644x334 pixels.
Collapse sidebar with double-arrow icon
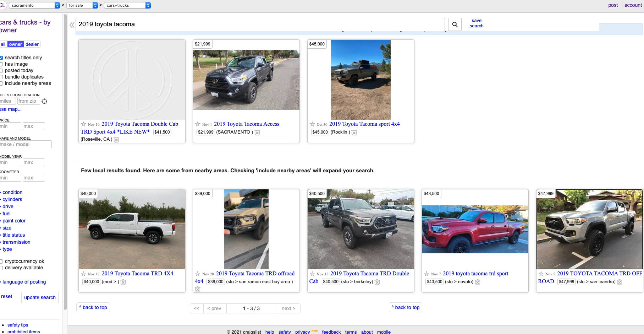click(72, 25)
